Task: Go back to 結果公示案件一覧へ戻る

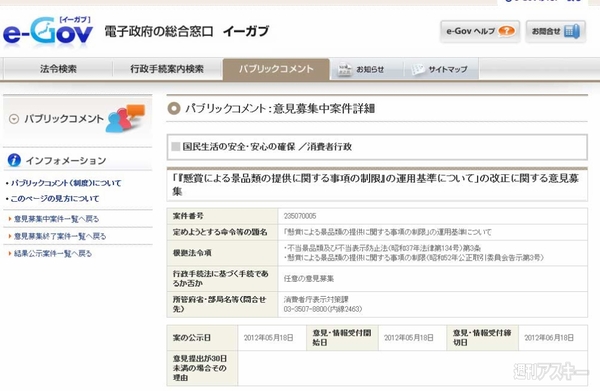Action: click(x=53, y=253)
